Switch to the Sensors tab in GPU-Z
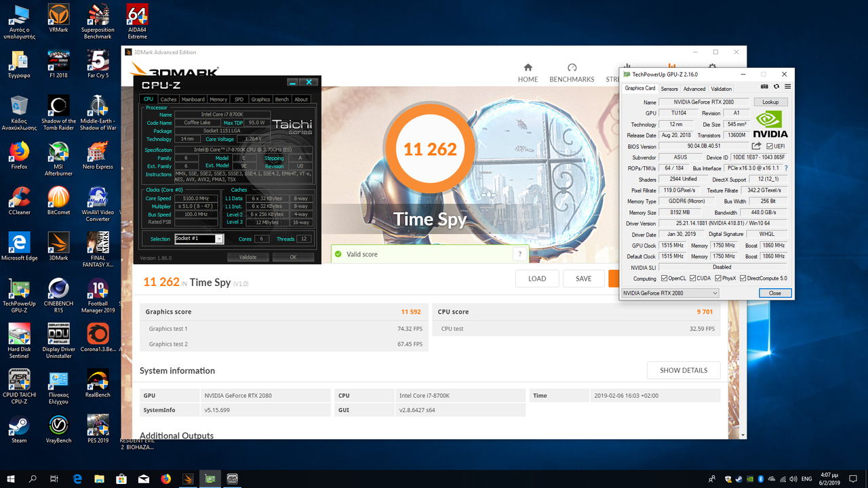The width and height of the screenshot is (868, 488). pyautogui.click(x=669, y=89)
